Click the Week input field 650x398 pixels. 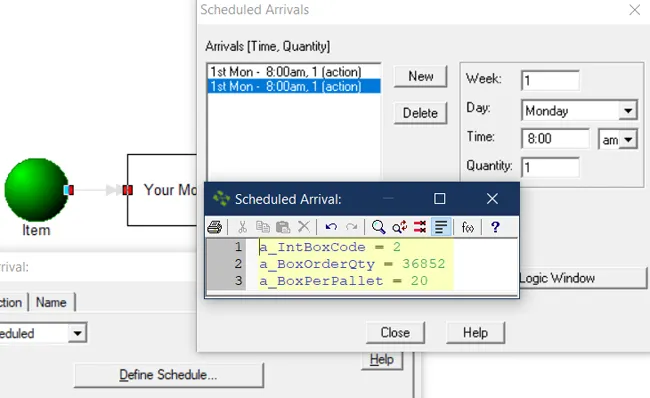(x=550, y=80)
